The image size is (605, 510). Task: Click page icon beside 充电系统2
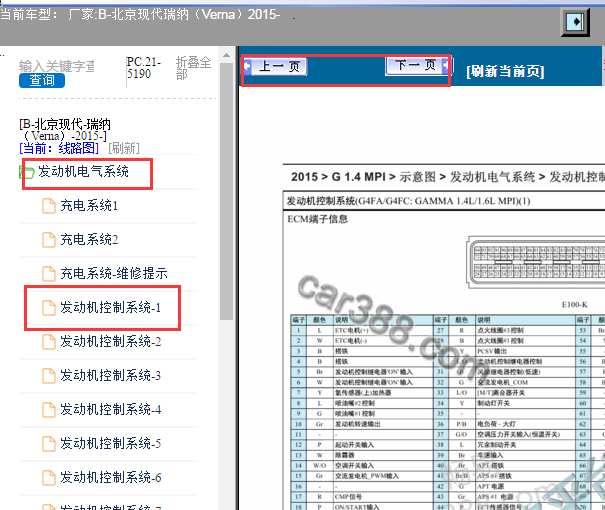coord(49,240)
